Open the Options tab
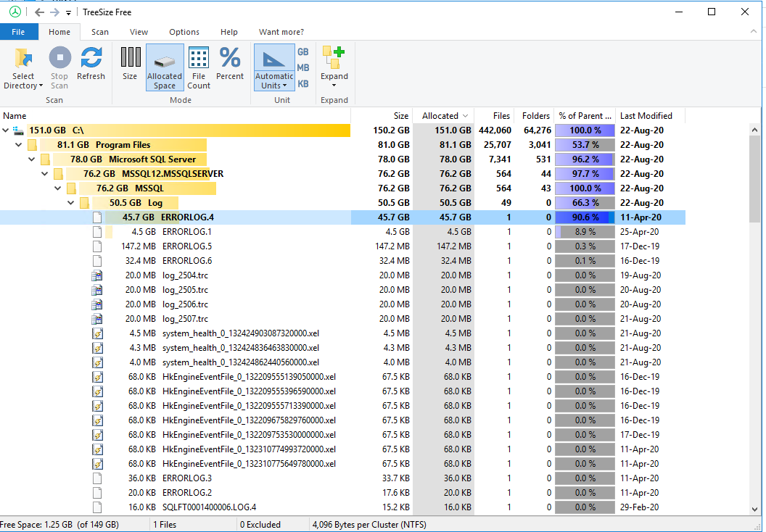 pos(184,32)
